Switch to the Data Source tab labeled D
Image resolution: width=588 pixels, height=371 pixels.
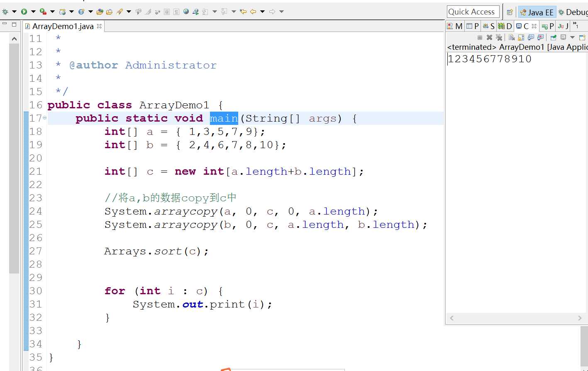pos(505,26)
